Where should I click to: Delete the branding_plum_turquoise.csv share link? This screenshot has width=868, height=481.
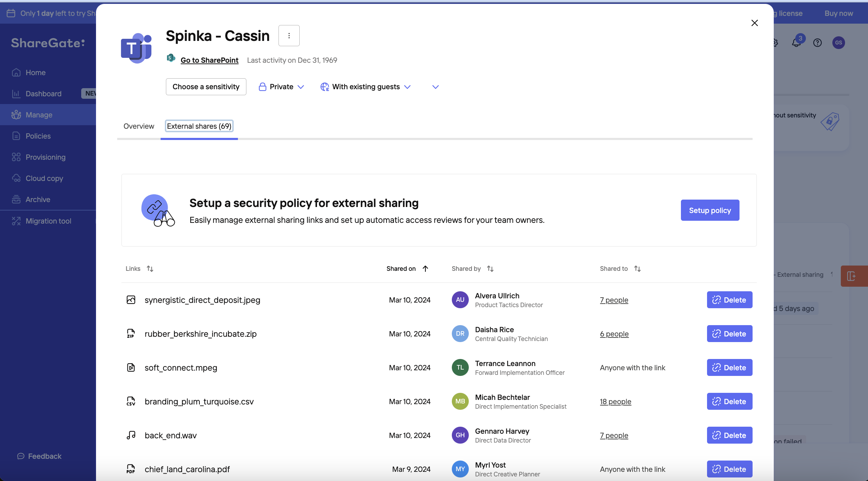point(729,401)
